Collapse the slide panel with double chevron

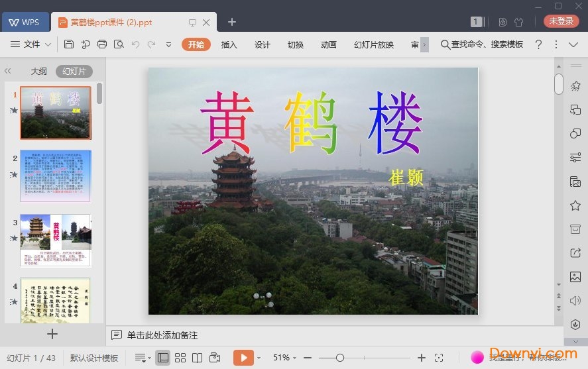tap(7, 71)
